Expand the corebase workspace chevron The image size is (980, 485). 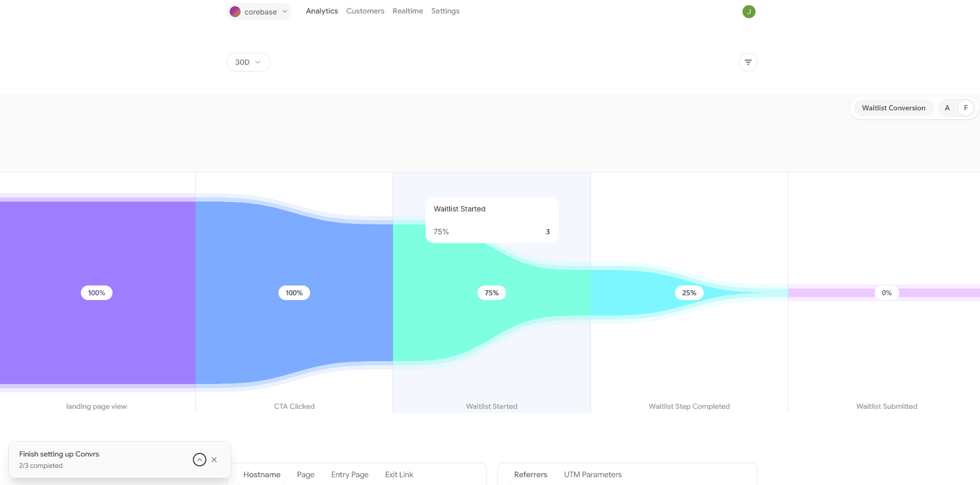coord(285,11)
